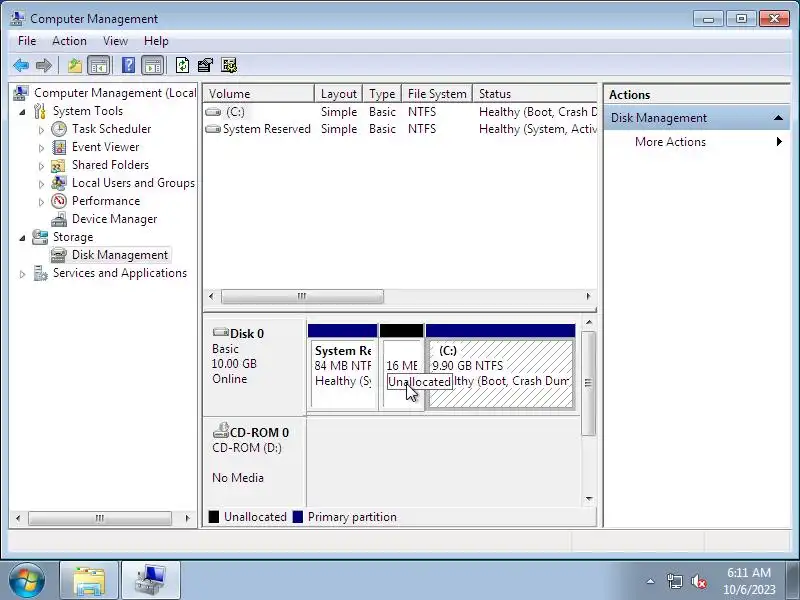Screen dimensions: 800x600
Task: Toggle Show/Hide Console Tree toolbar icon
Action: point(98,65)
